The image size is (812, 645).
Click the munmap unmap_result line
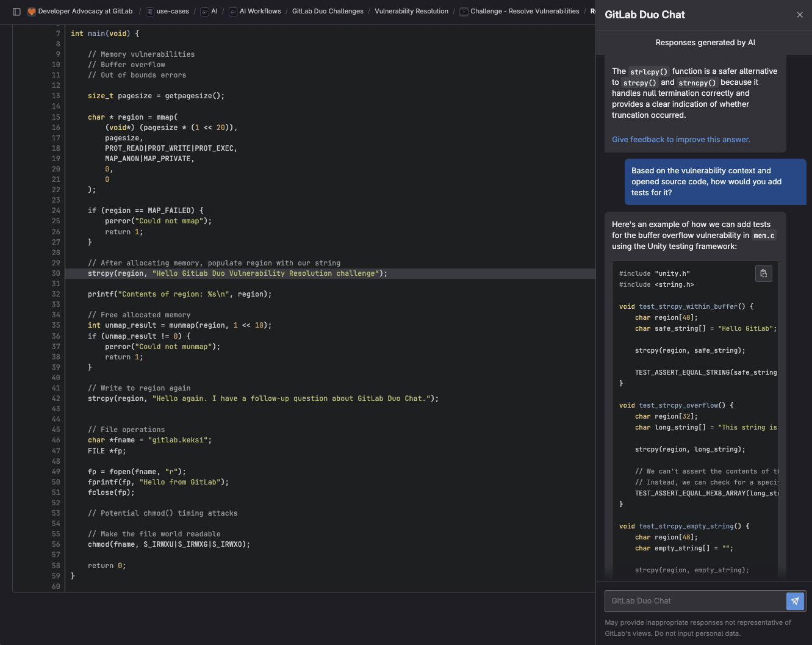(180, 325)
